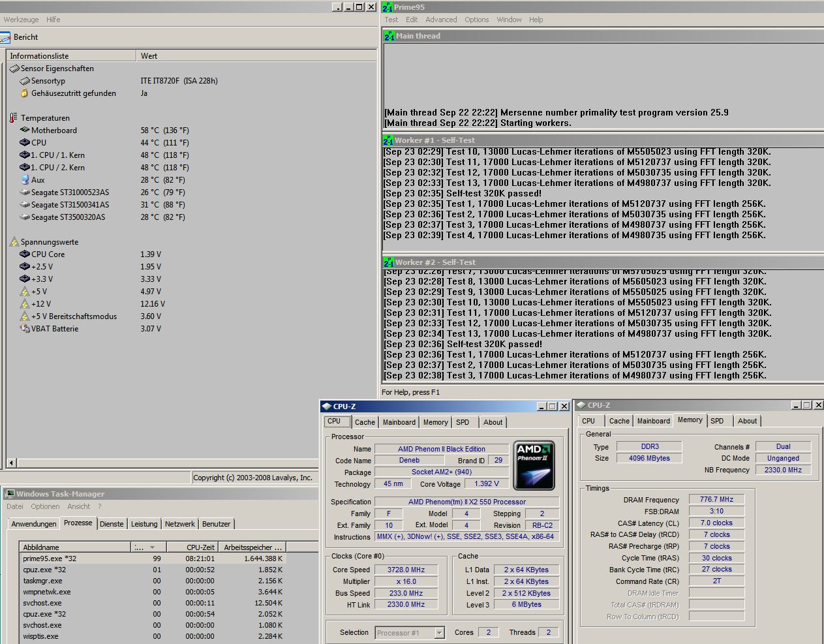
Task: Select the prime95.exe *32 process row
Action: pyautogui.click(x=50, y=559)
